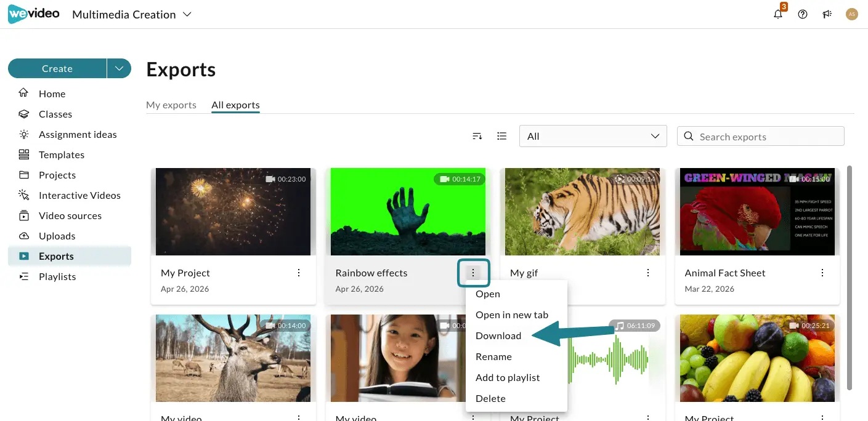This screenshot has width=868, height=421.
Task: Open the announcements megaphone icon
Action: click(x=827, y=14)
